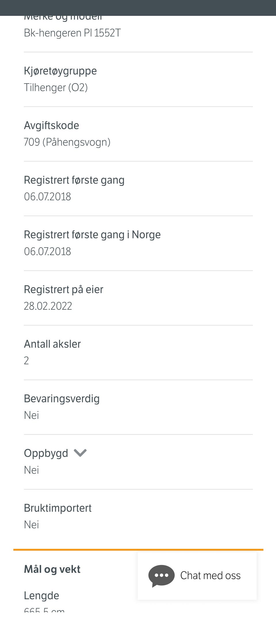Click the "Registrert første gang i Norge" label
Screen dimensions: 276x644
[92, 235]
